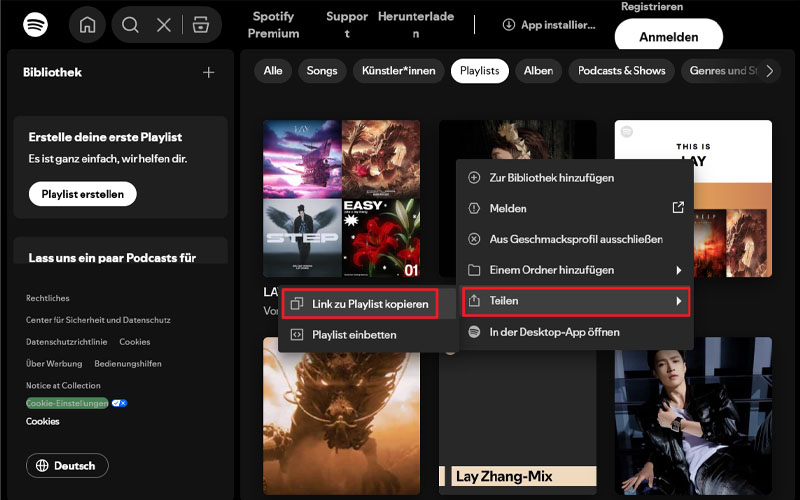The width and height of the screenshot is (800, 500).
Task: Select the Künstler*innen filter tab
Action: (398, 71)
